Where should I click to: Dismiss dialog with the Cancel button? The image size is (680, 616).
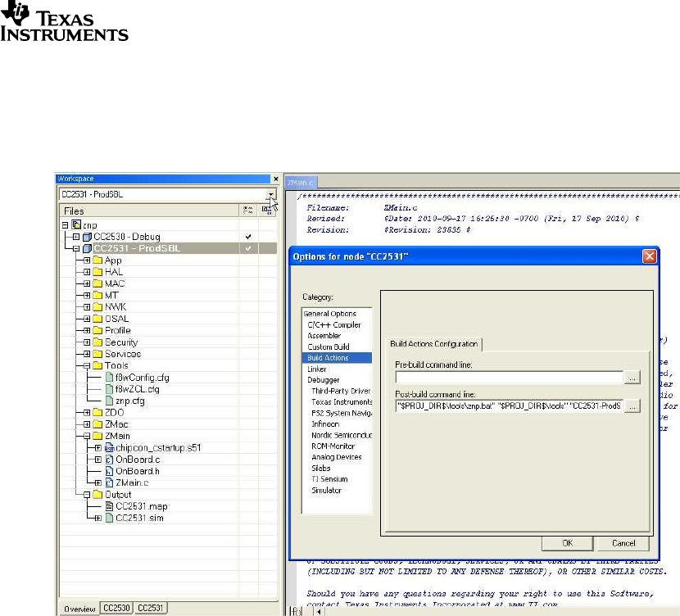[x=623, y=543]
